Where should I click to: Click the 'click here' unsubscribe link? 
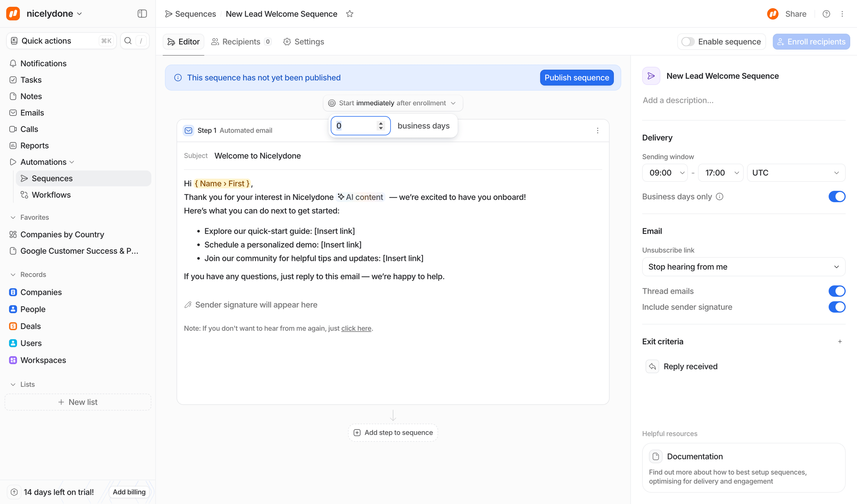click(356, 328)
